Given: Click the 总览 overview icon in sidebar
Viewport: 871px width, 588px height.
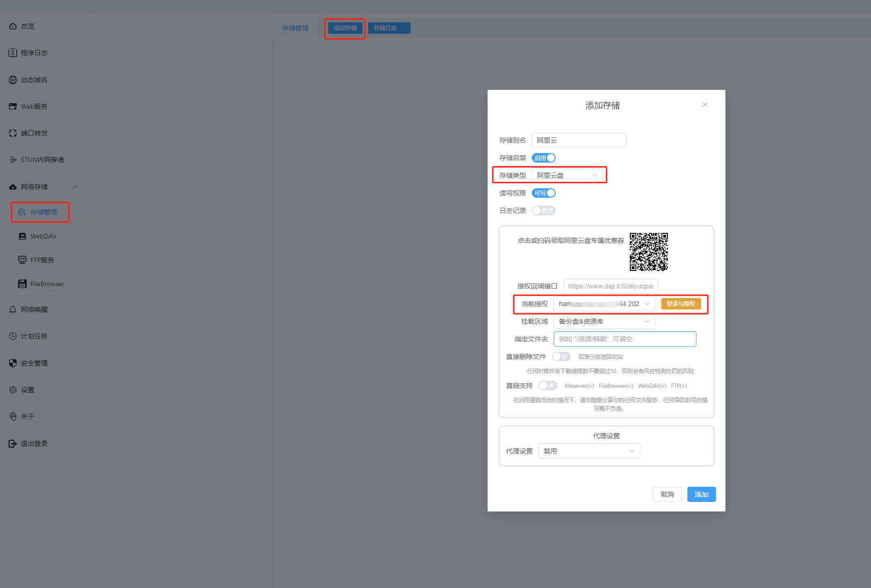Looking at the screenshot, I should [13, 26].
